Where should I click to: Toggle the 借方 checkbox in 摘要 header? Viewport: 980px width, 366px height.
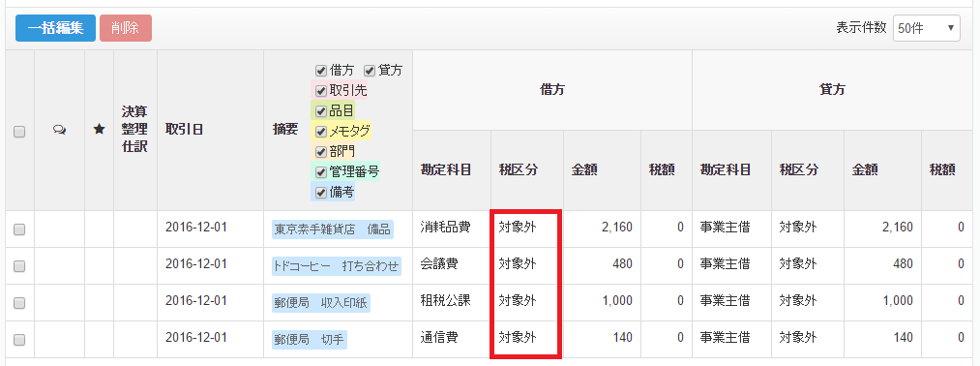[x=320, y=70]
